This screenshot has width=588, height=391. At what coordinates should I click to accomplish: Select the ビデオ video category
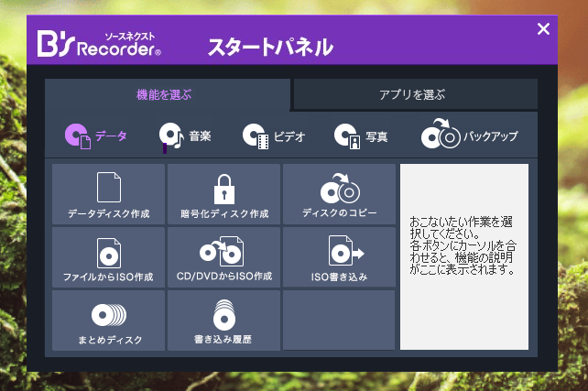(273, 136)
